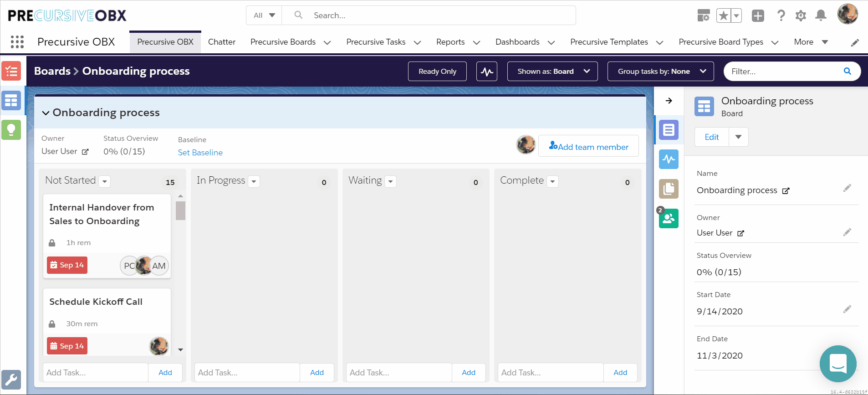Click Add in the Complete column
This screenshot has height=395, width=868.
620,373
